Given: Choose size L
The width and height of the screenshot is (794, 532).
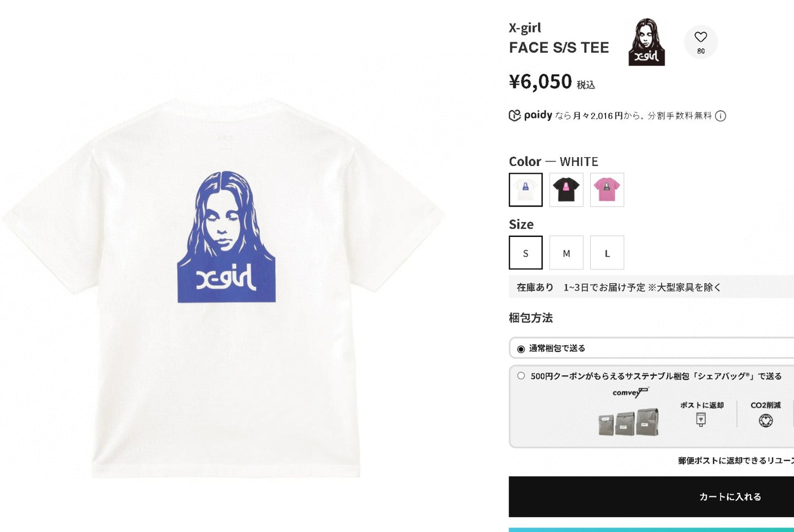Looking at the screenshot, I should [x=607, y=253].
